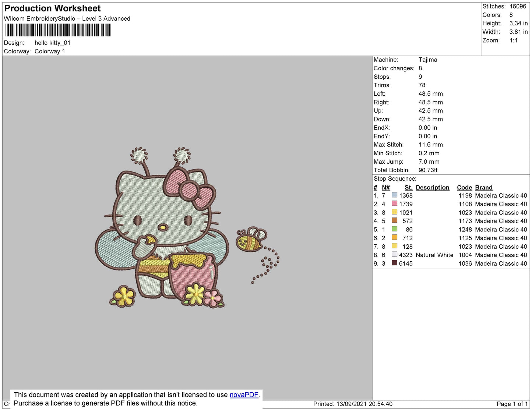Viewport: 532px width, 411px height.
Task: Click the Min Stitch value '0.2 mm'
Action: (x=429, y=153)
